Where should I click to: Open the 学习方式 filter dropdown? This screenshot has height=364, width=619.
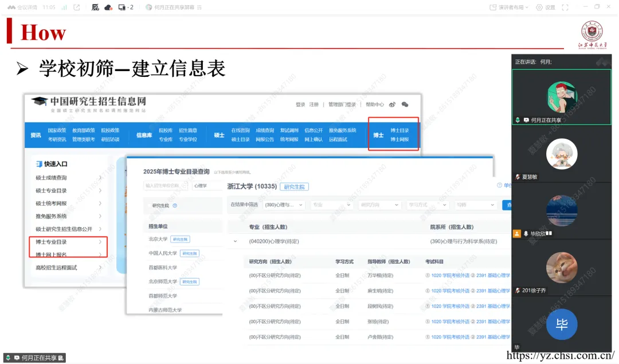tap(427, 205)
